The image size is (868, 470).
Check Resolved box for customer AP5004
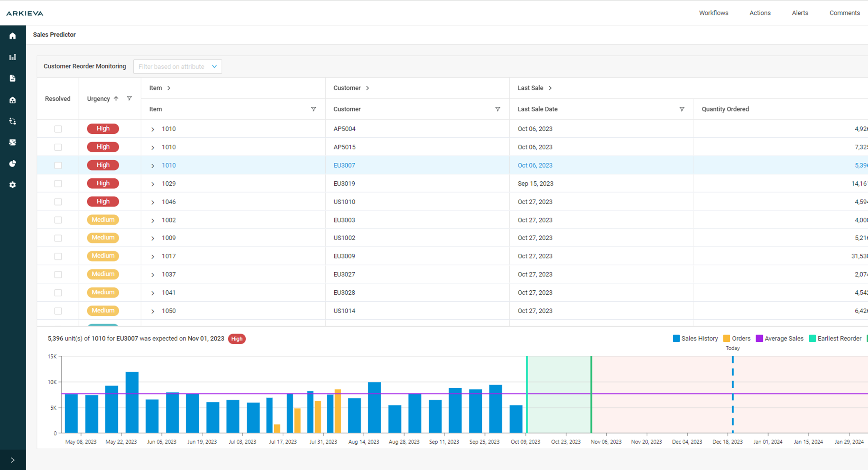(58, 129)
